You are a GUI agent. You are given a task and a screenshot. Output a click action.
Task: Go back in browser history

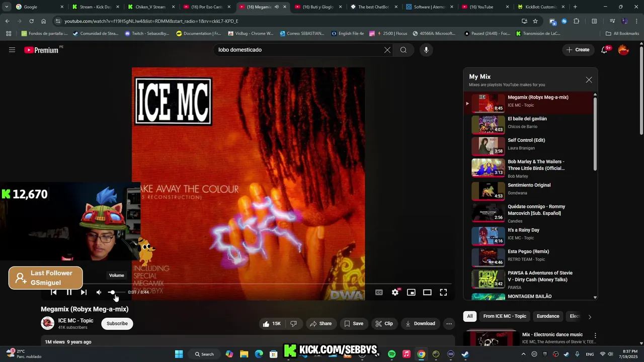point(7,21)
